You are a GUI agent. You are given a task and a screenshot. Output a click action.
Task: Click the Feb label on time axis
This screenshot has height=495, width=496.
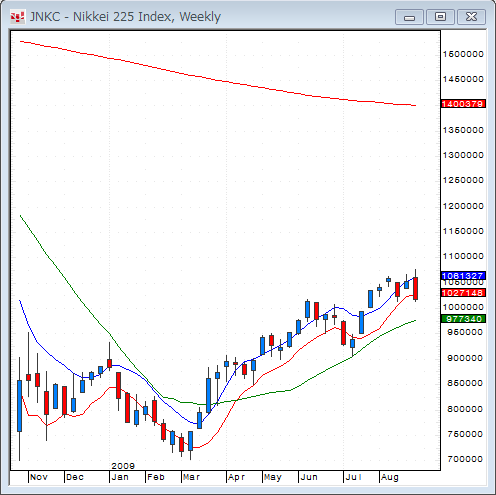coord(156,477)
